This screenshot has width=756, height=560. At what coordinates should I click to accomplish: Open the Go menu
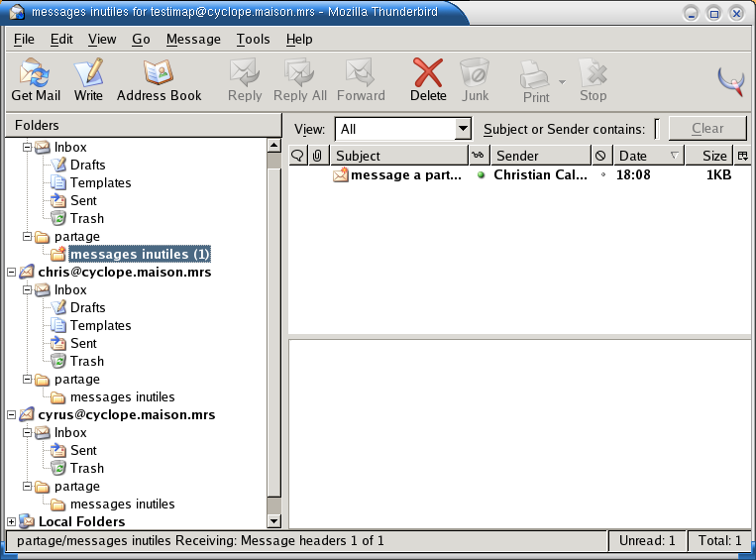[x=142, y=39]
